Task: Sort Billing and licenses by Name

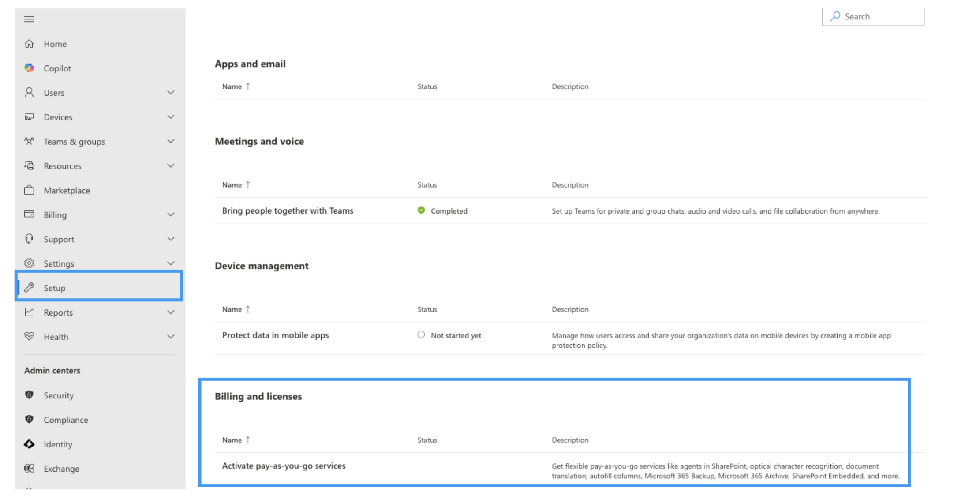Action: [236, 440]
